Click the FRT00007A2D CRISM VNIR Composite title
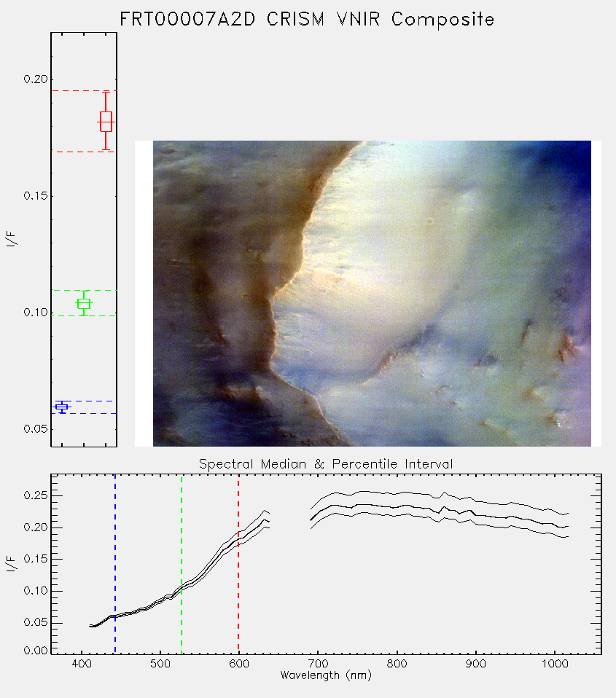The image size is (616, 698). coord(307,19)
